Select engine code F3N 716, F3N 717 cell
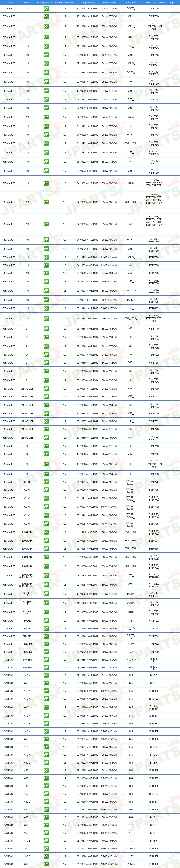The width and height of the screenshot is (180, 868). click(154, 594)
